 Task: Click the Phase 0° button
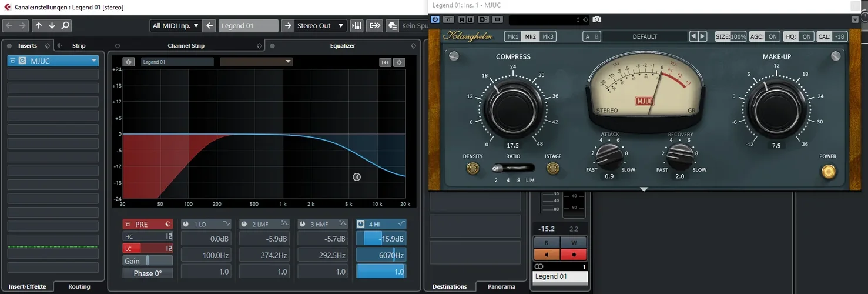(148, 273)
